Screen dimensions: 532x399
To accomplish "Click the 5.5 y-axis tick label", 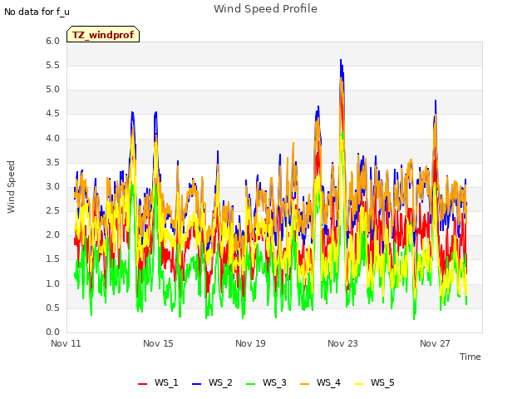I will pos(53,65).
